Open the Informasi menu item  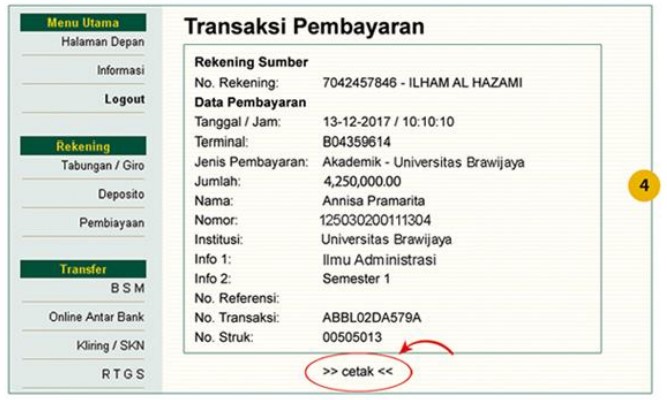pyautogui.click(x=121, y=70)
